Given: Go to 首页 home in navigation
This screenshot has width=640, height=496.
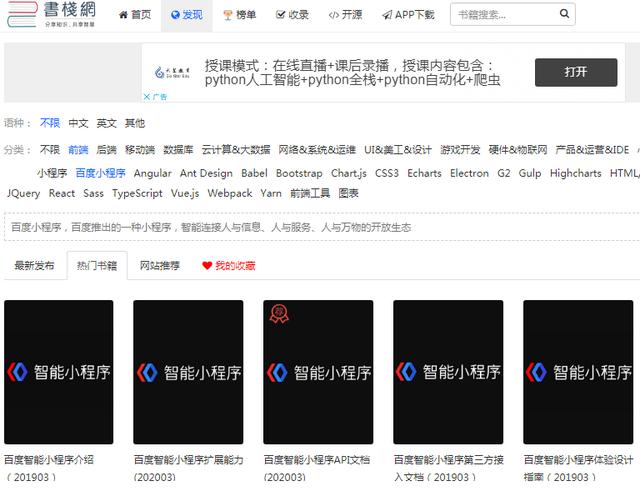Looking at the screenshot, I should (135, 15).
